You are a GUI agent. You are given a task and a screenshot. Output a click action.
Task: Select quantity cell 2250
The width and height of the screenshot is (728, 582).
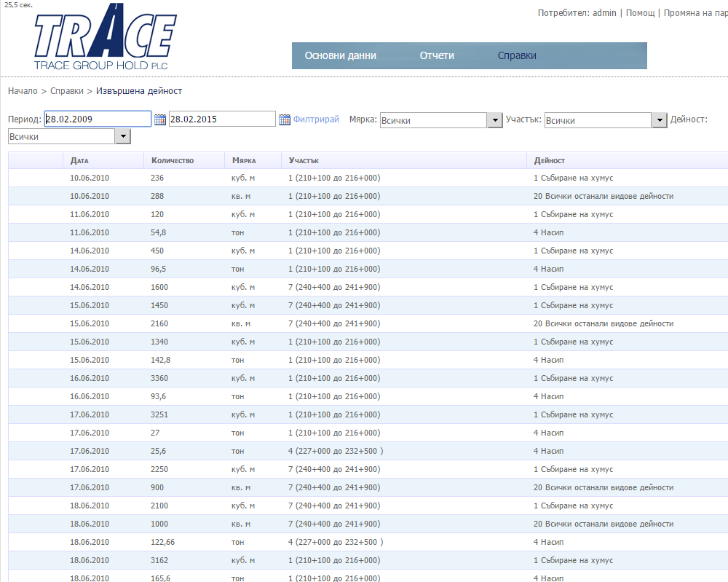159,469
